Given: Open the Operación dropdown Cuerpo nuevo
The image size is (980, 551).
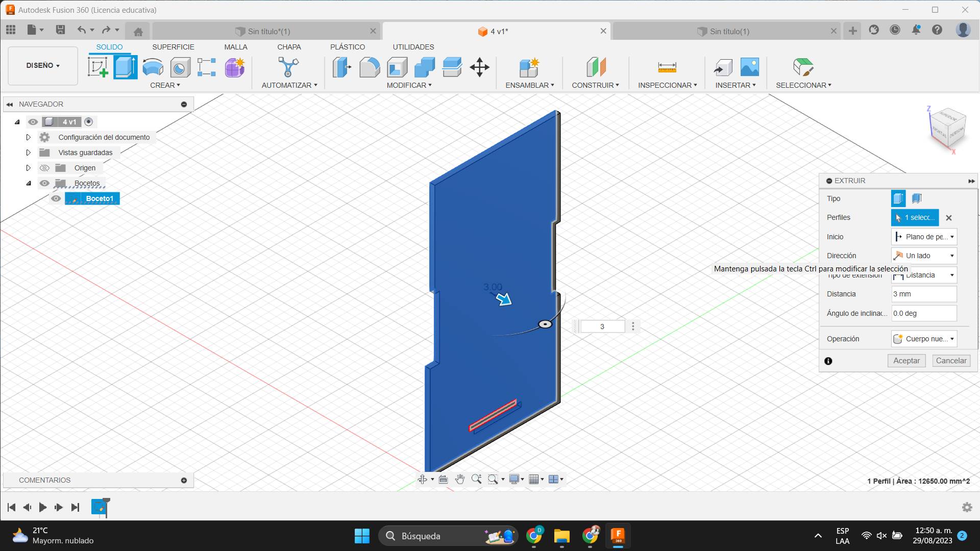Looking at the screenshot, I should [924, 339].
